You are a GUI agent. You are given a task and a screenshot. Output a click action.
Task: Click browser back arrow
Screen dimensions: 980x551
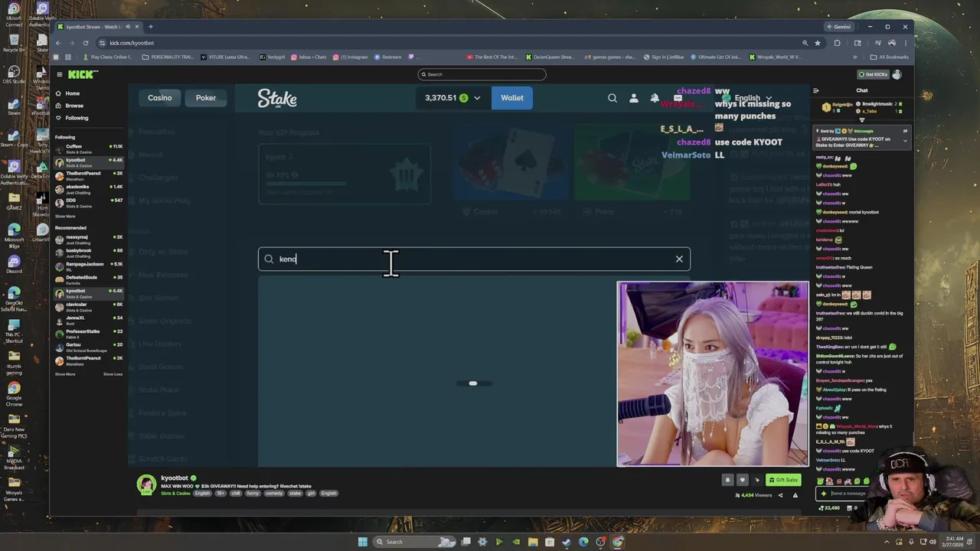[57, 43]
